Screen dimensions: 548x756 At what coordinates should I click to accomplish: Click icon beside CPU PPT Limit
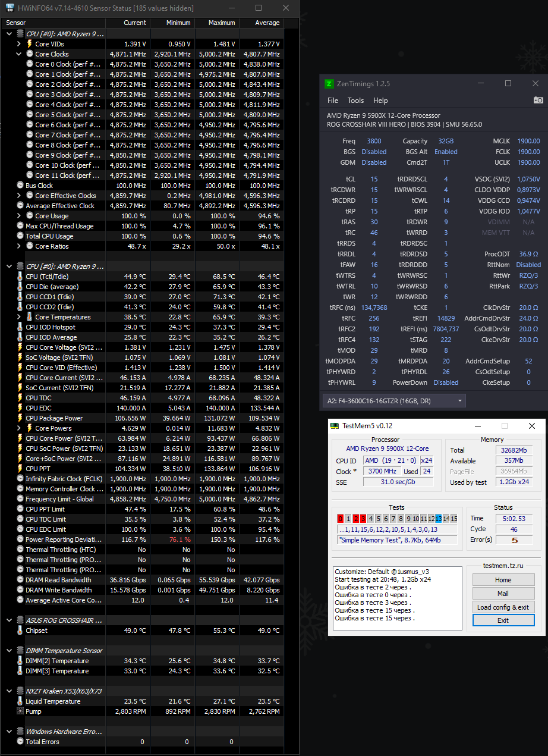tap(20, 509)
